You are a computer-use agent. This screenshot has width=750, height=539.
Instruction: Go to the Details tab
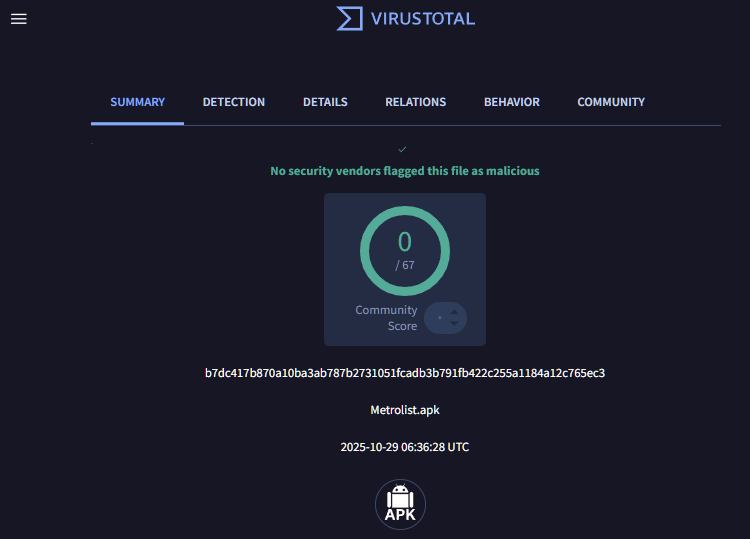tap(325, 102)
